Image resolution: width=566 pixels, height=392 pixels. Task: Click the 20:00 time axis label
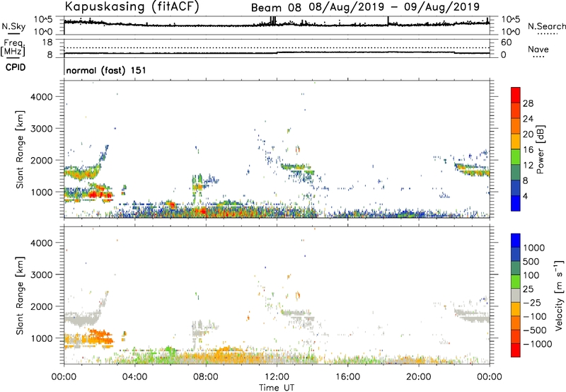pyautogui.click(x=418, y=377)
